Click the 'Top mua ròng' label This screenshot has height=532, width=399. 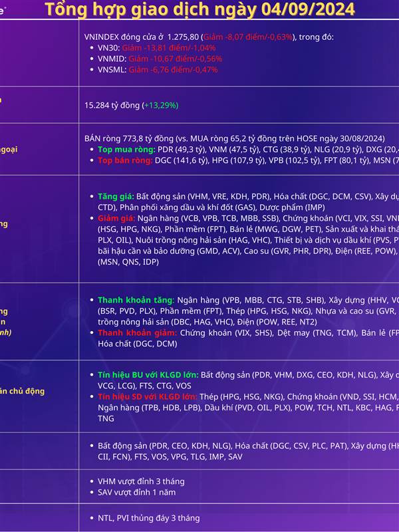(126, 149)
